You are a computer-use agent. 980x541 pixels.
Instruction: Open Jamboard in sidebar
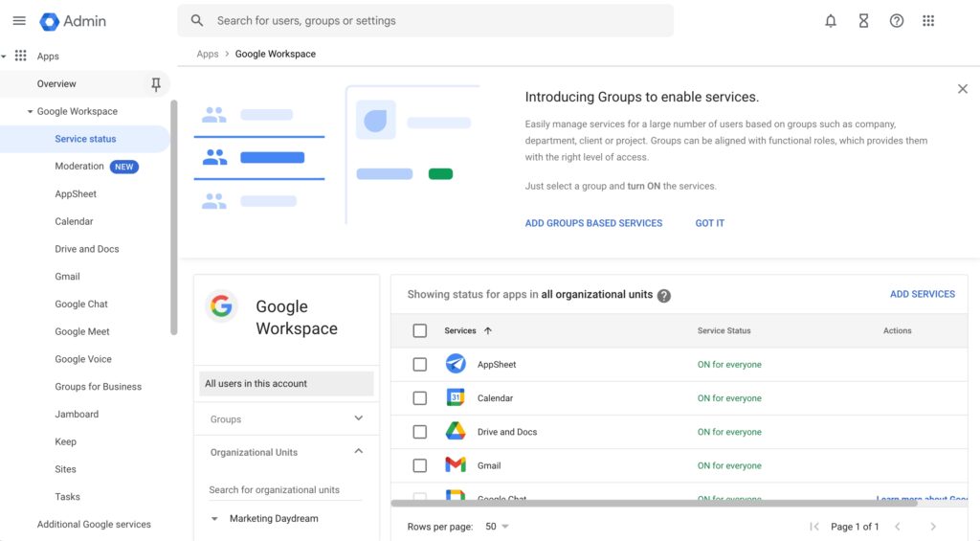pyautogui.click(x=77, y=414)
